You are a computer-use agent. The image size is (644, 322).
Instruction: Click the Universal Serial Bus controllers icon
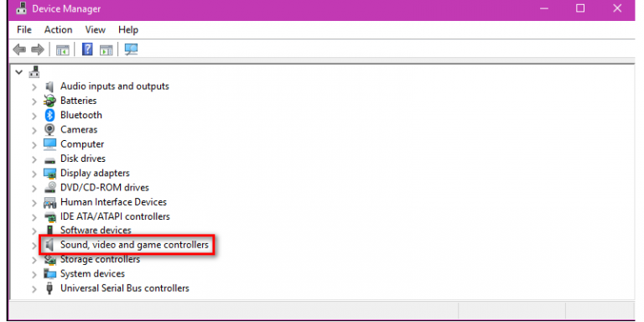coord(49,288)
